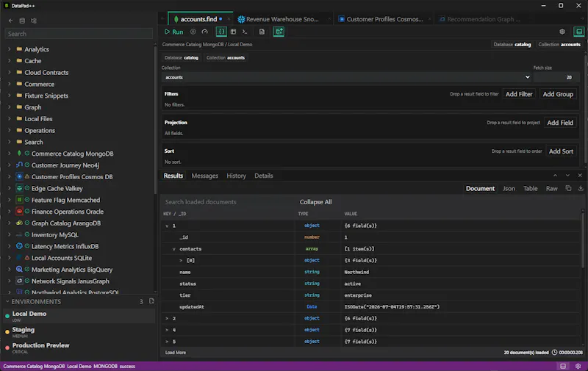The width and height of the screenshot is (588, 371).
Task: Expand Commerce Catalog MongoDB connection
Action: click(x=10, y=154)
